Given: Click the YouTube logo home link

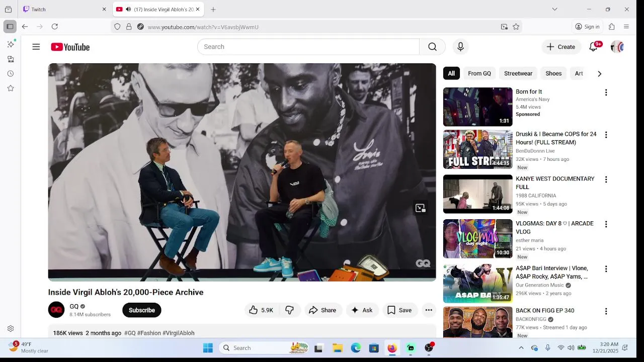Looking at the screenshot, I should [70, 47].
